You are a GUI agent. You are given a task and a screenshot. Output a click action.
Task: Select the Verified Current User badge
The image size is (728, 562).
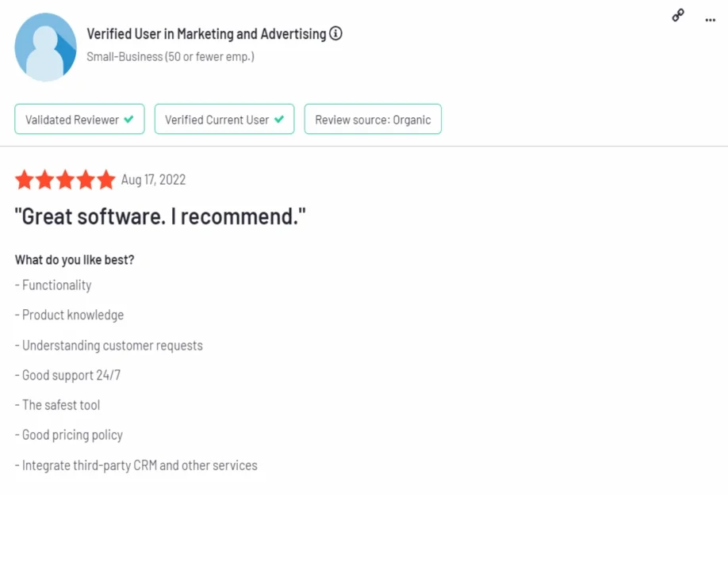tap(224, 120)
